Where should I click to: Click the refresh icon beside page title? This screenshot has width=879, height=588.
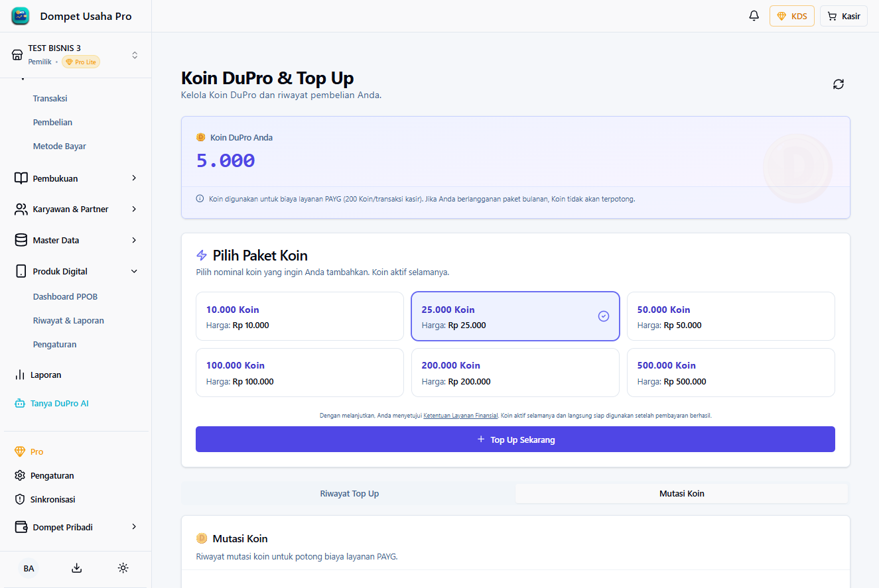tap(839, 84)
